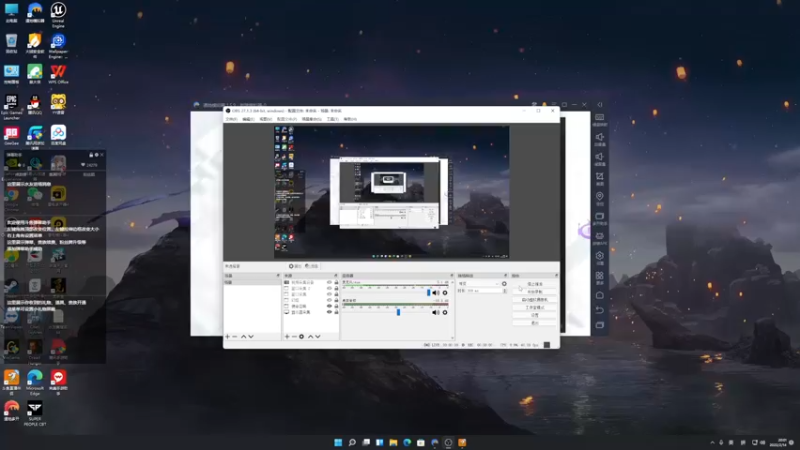The image size is (800, 450).
Task: Pop out the Scene Transitions dock panel
Action: (506, 276)
